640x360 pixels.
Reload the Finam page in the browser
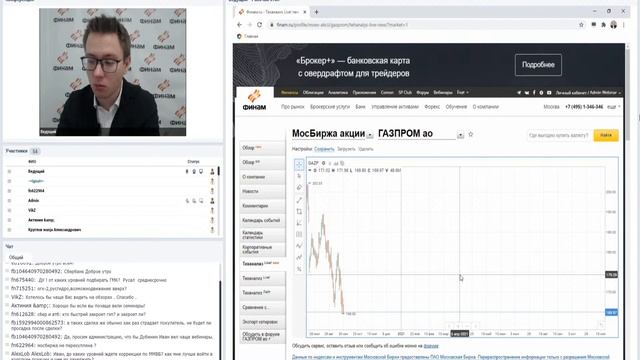point(259,24)
